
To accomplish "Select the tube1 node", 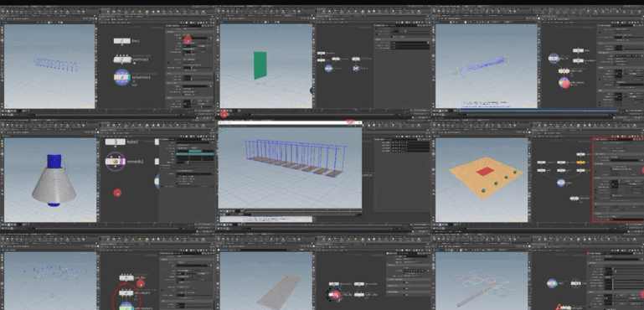I will tap(116, 142).
